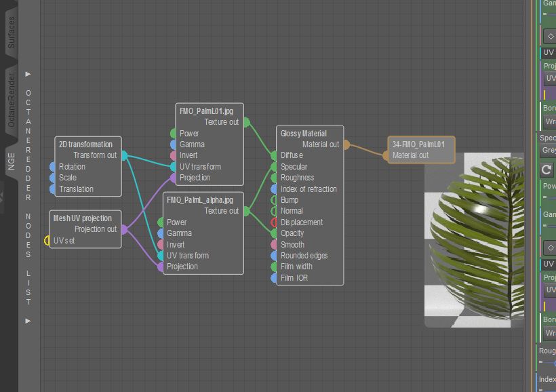Click the Diffuse input pin
556x392 pixels.
[x=274, y=155]
